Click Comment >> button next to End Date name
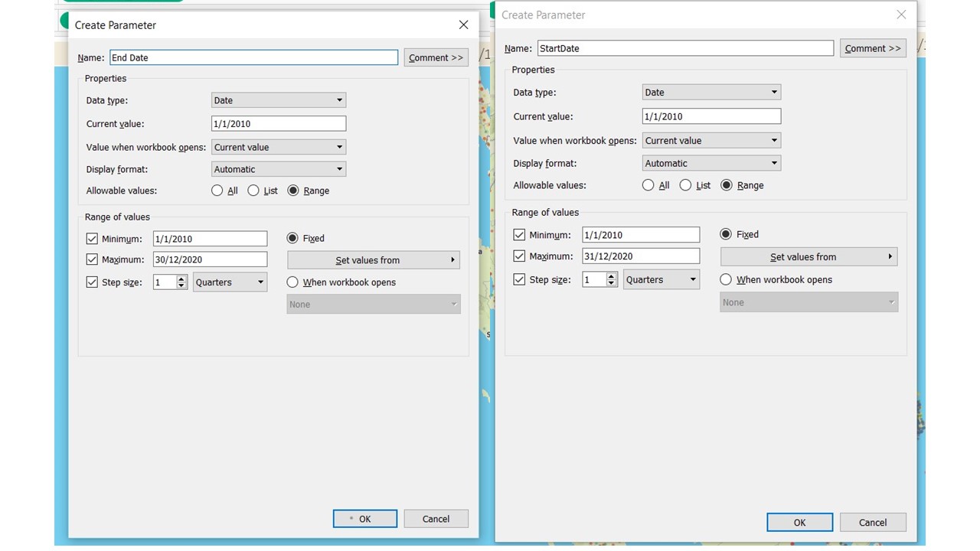 coord(436,57)
